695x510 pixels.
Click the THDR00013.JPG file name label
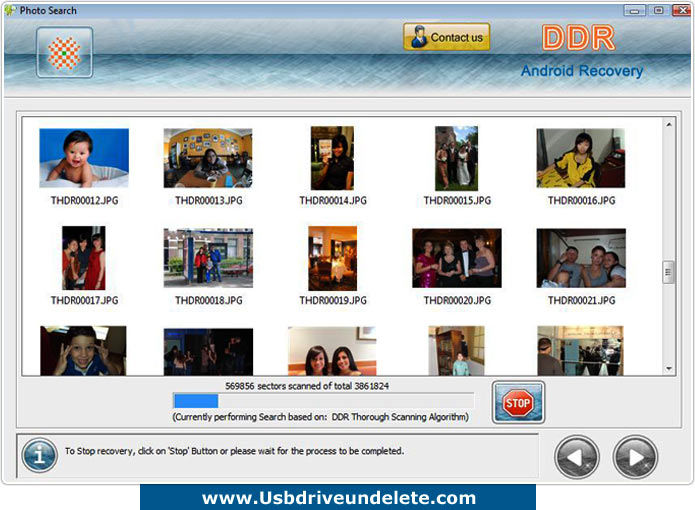[x=209, y=201]
